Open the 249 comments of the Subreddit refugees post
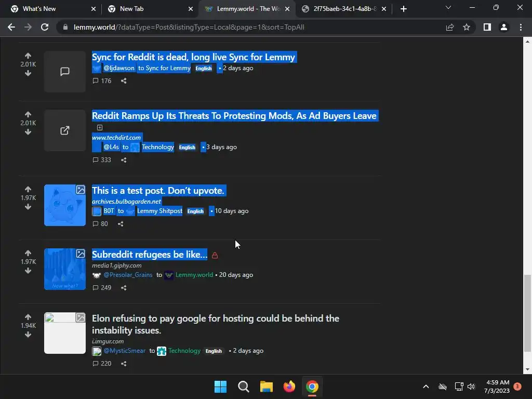The height and width of the screenshot is (399, 532). 102,288
